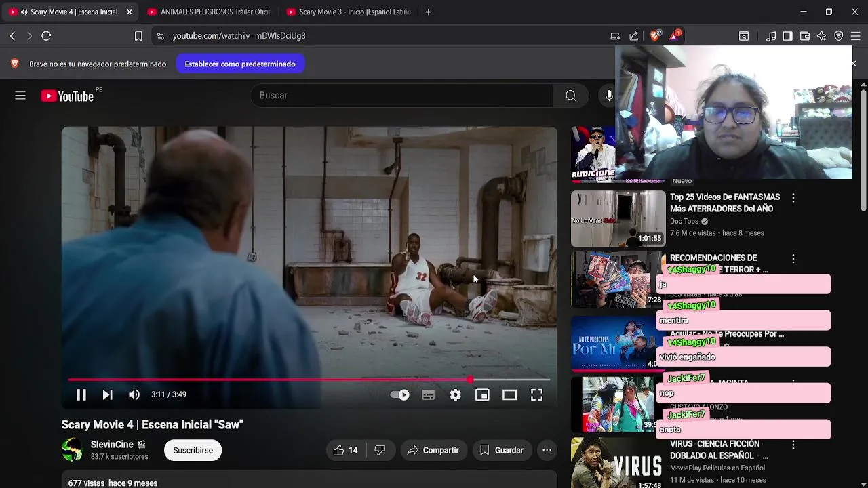Bookmark this page icon
Image resolution: width=868 pixels, height=488 pixels.
(x=138, y=36)
